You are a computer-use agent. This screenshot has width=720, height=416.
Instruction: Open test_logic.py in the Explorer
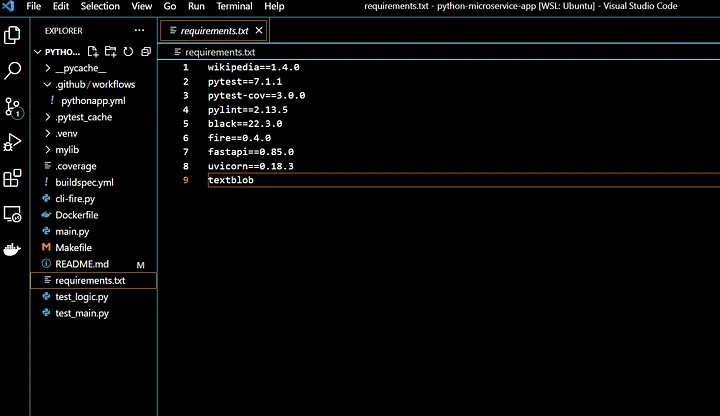pos(93,297)
